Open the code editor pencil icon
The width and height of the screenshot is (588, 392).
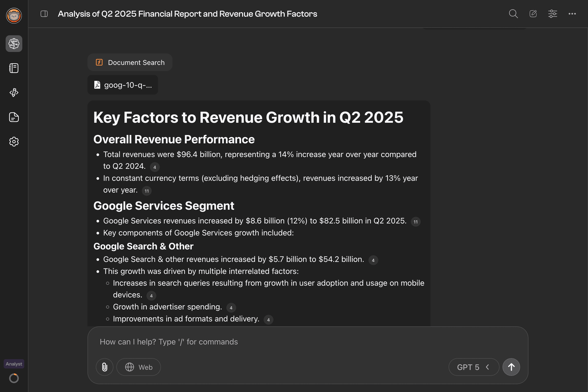(14, 93)
